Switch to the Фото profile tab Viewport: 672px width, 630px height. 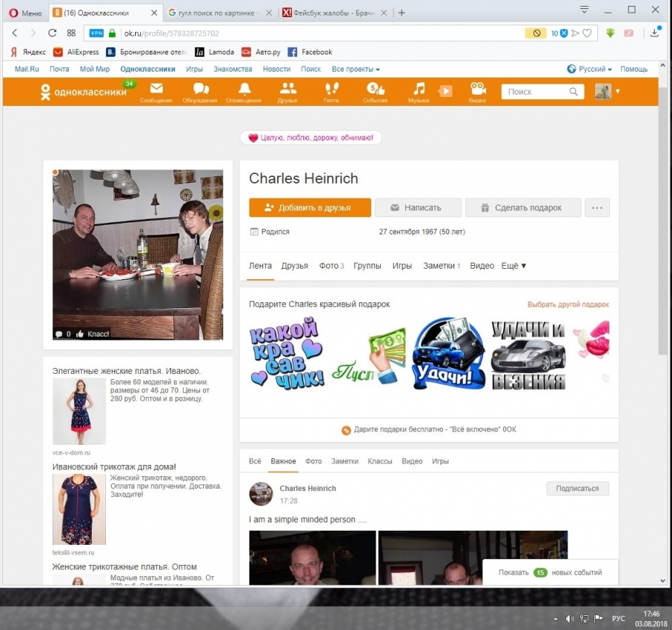pyautogui.click(x=331, y=266)
